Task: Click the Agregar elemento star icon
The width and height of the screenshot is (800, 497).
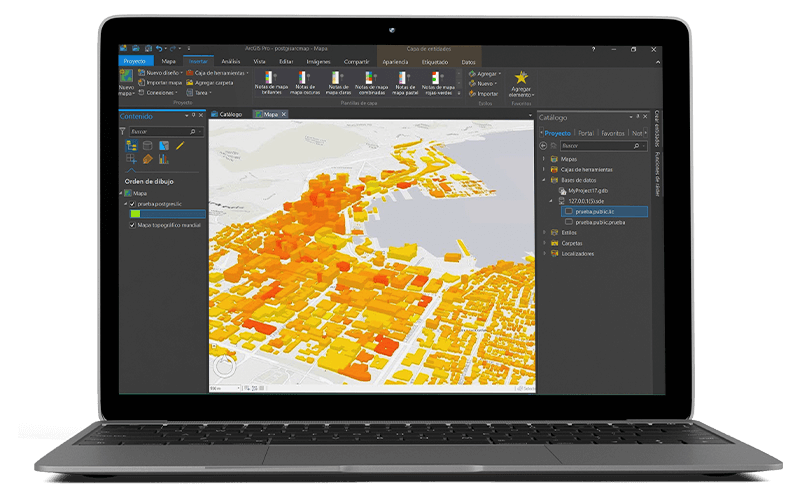Action: (x=520, y=78)
